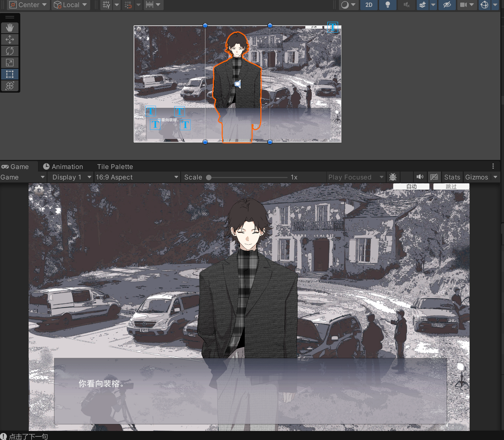Screen dimensions: 504x440
Task: Switch to the Animation tab
Action: [63, 166]
